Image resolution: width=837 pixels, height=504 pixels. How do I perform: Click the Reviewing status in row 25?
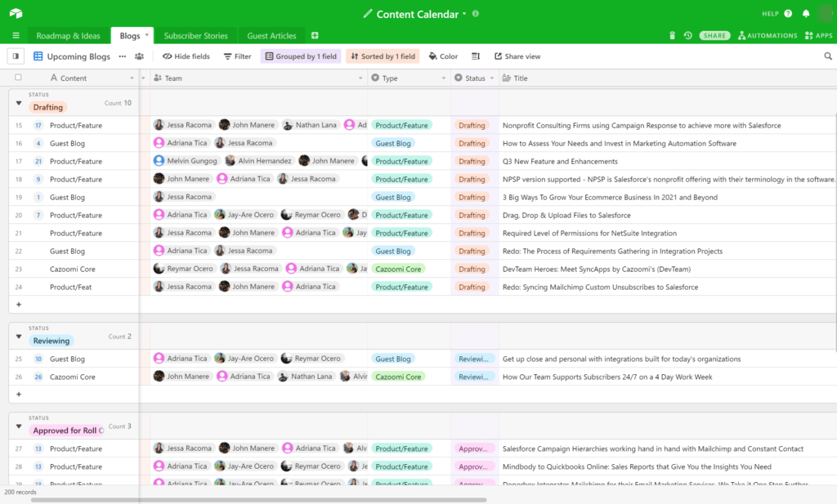pyautogui.click(x=474, y=359)
